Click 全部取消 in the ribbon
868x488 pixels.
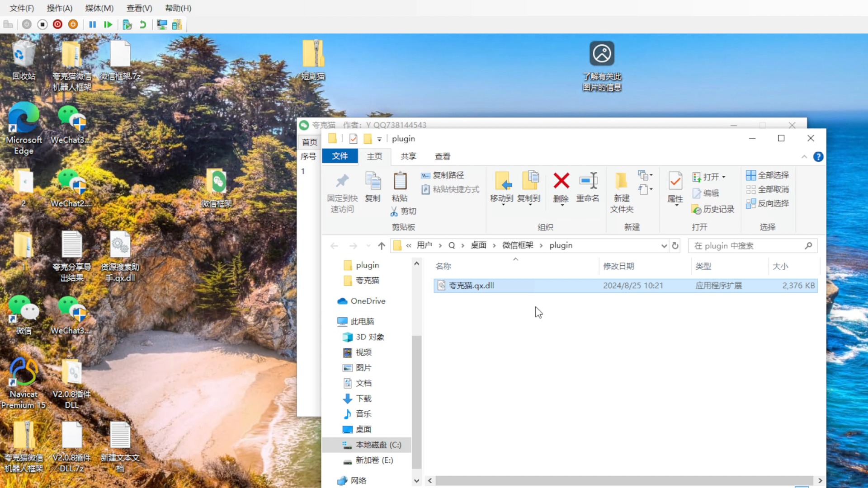coord(767,189)
